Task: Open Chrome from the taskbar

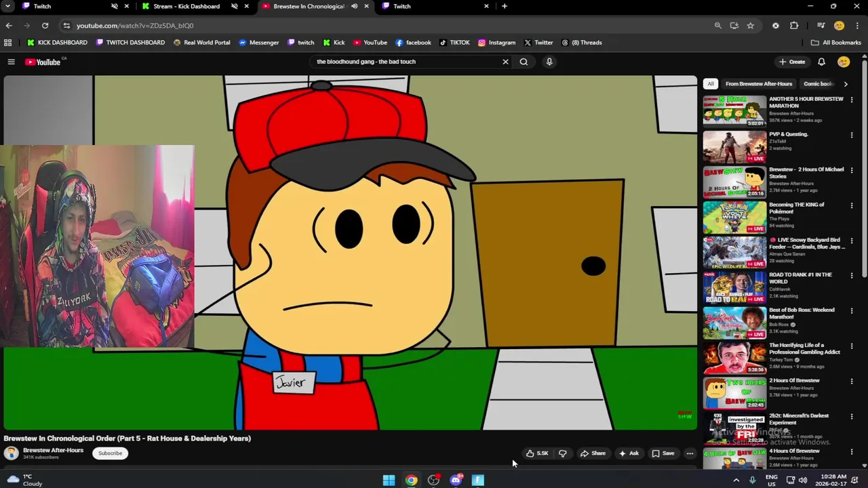Action: click(x=411, y=481)
